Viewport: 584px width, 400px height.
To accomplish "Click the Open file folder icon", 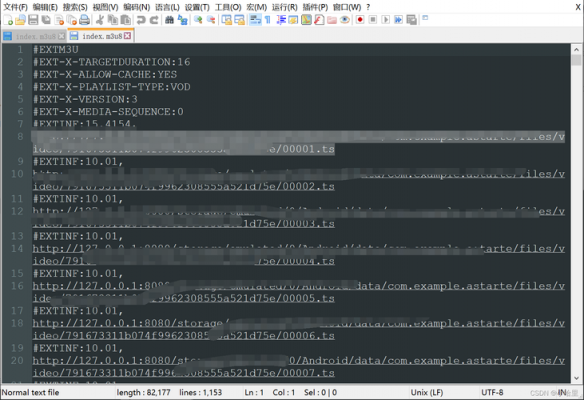I will 20,20.
